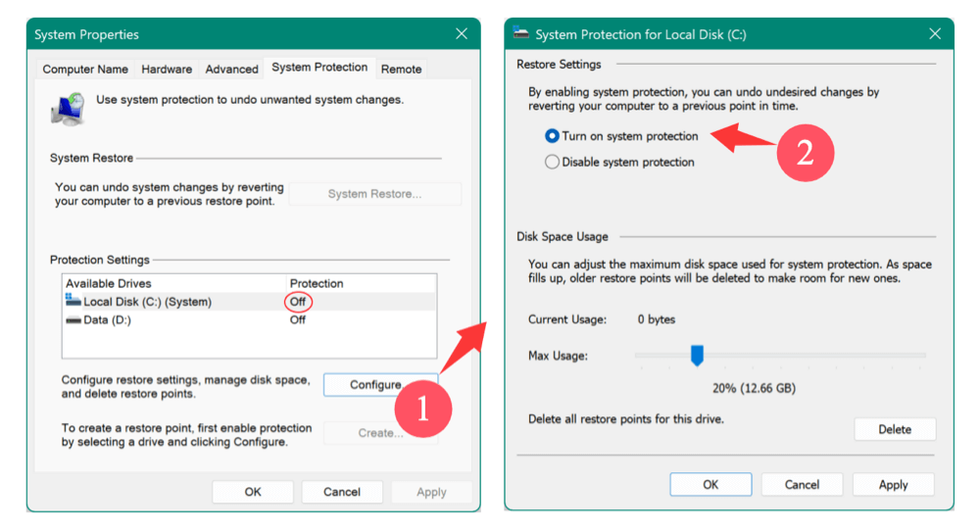Viewport: 980px width, 530px height.
Task: Select the Local Disk (C:) drive icon
Action: (73, 302)
